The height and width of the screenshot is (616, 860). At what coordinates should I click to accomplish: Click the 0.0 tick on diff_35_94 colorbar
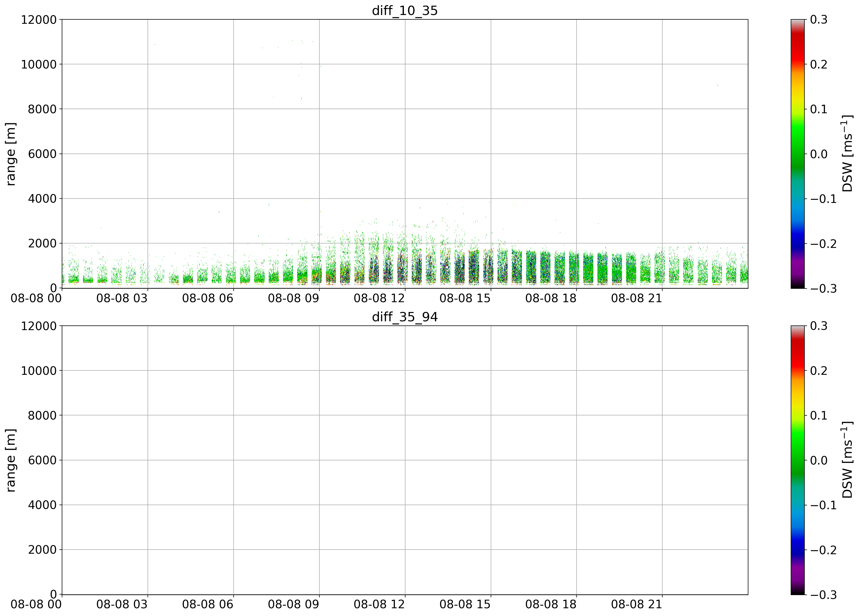(819, 460)
